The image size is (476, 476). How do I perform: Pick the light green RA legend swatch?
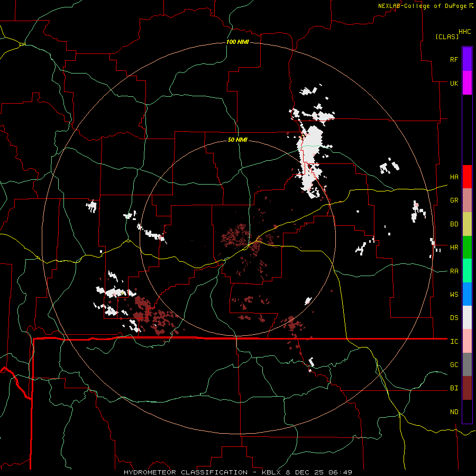coord(467,271)
